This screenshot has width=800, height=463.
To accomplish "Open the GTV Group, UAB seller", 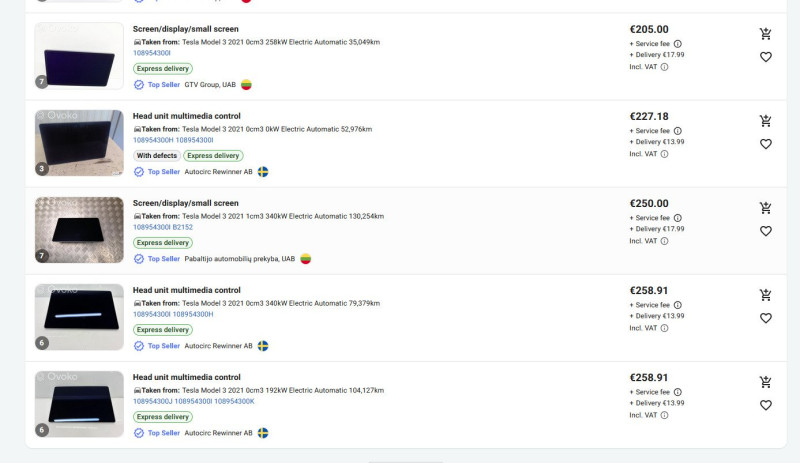I will pos(210,85).
